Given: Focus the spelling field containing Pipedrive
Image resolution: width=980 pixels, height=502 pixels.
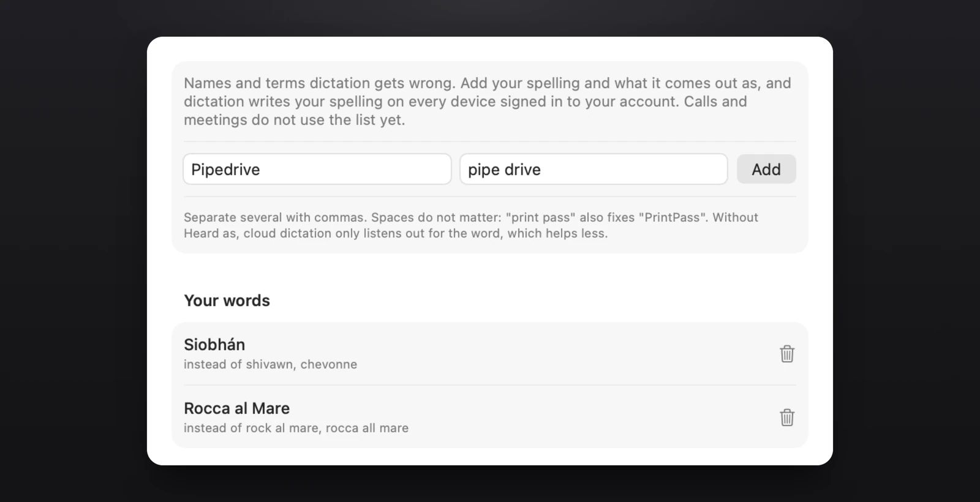Looking at the screenshot, I should (x=317, y=169).
